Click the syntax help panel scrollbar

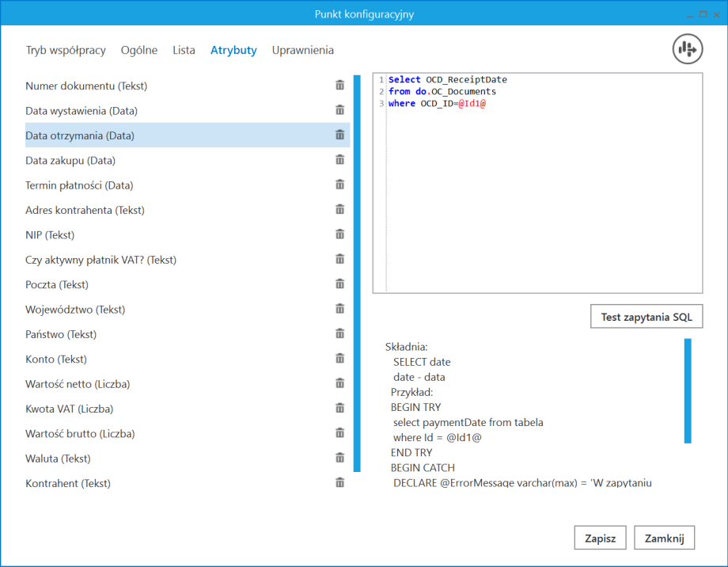687,390
